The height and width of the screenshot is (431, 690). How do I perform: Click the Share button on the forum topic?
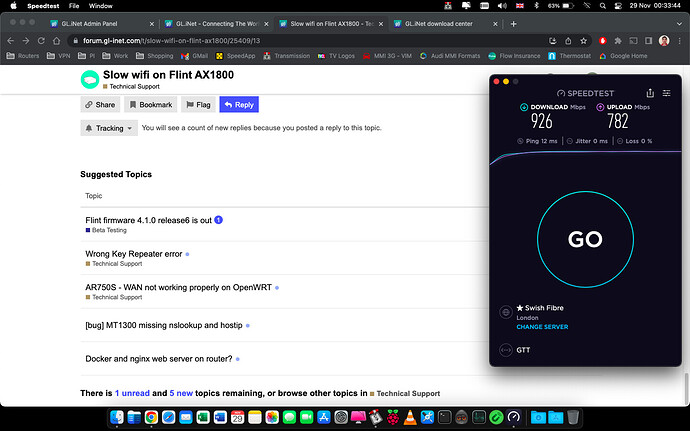[x=100, y=105]
